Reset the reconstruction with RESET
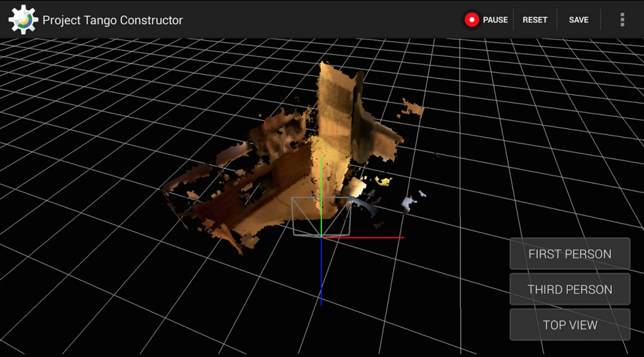The height and width of the screenshot is (357, 644). pyautogui.click(x=535, y=19)
